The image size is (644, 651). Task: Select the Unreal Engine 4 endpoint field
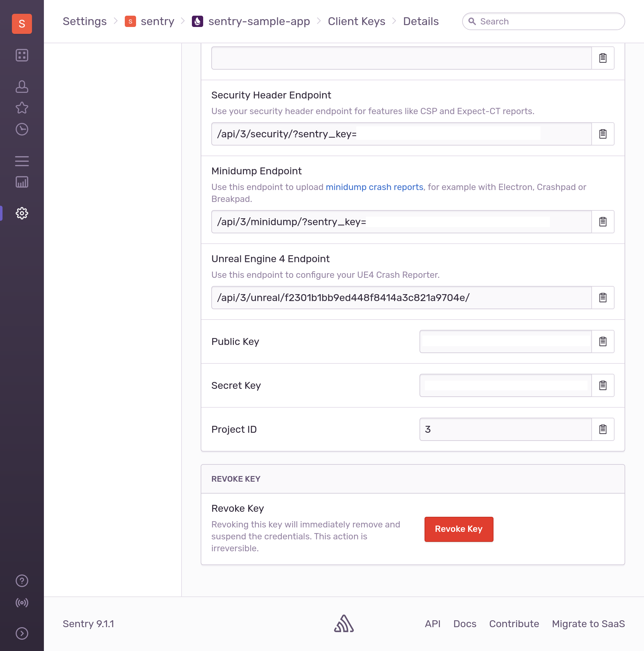coord(401,298)
